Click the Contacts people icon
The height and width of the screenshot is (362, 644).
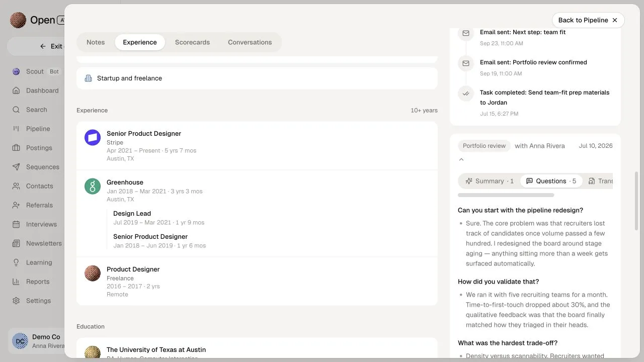[x=16, y=186]
